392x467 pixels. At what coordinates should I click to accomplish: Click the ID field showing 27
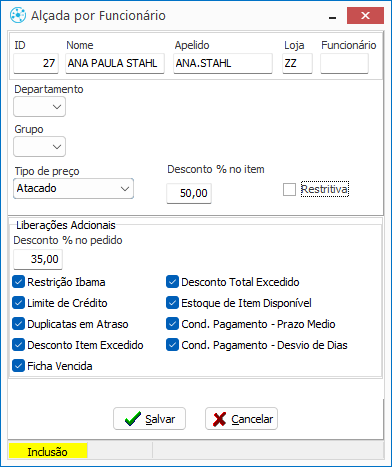[36, 63]
